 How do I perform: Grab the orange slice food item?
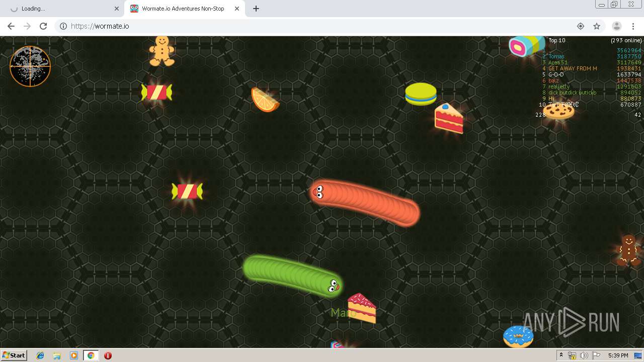[265, 100]
